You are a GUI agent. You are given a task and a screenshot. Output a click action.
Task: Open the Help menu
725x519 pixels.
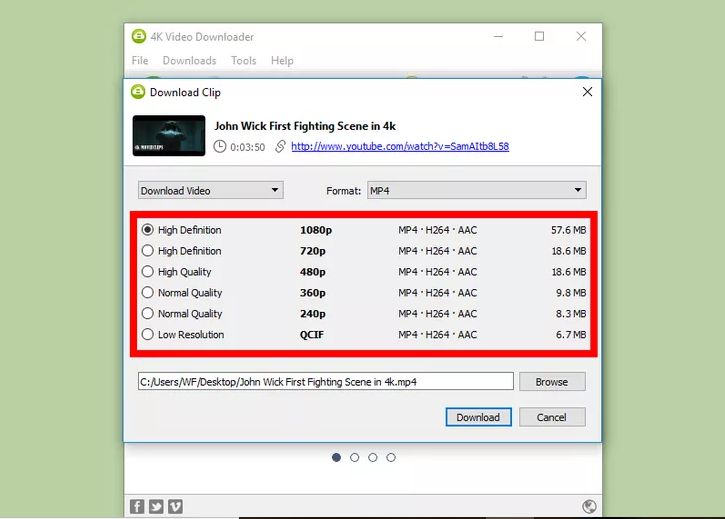[x=282, y=61]
